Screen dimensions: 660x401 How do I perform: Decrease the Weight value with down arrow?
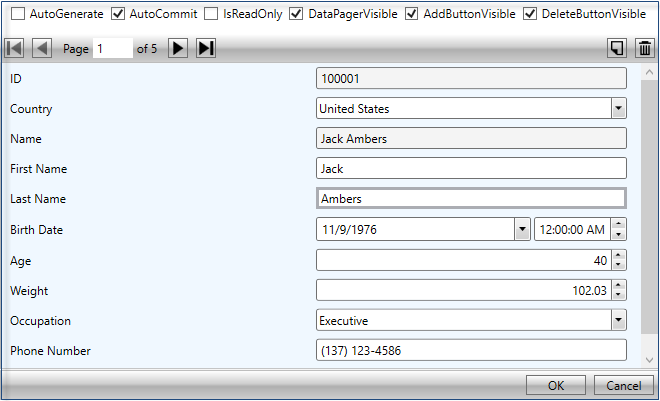tap(618, 295)
